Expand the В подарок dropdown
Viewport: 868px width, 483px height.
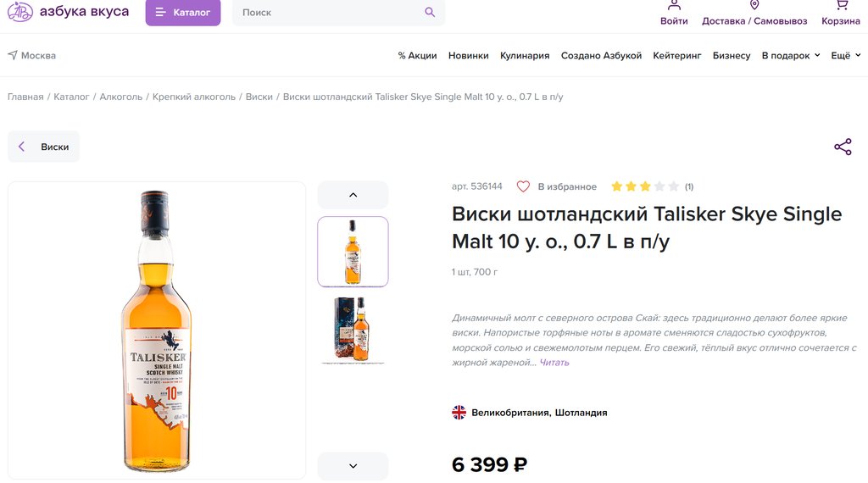point(790,55)
